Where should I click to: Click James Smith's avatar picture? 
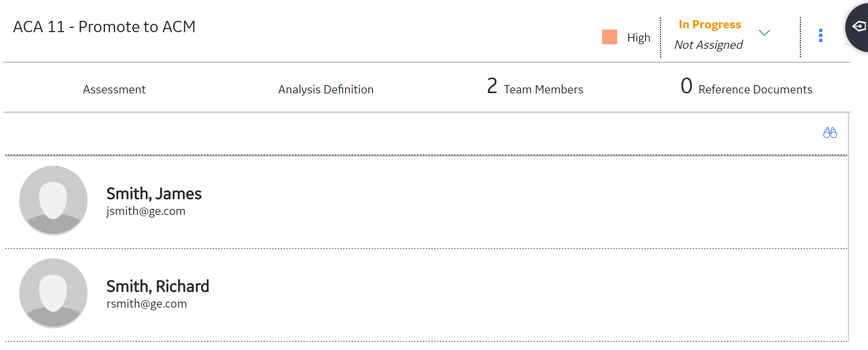coord(53,200)
